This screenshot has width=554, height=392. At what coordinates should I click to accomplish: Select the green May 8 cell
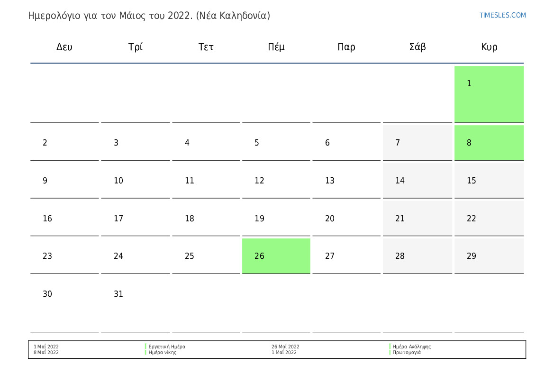(489, 143)
